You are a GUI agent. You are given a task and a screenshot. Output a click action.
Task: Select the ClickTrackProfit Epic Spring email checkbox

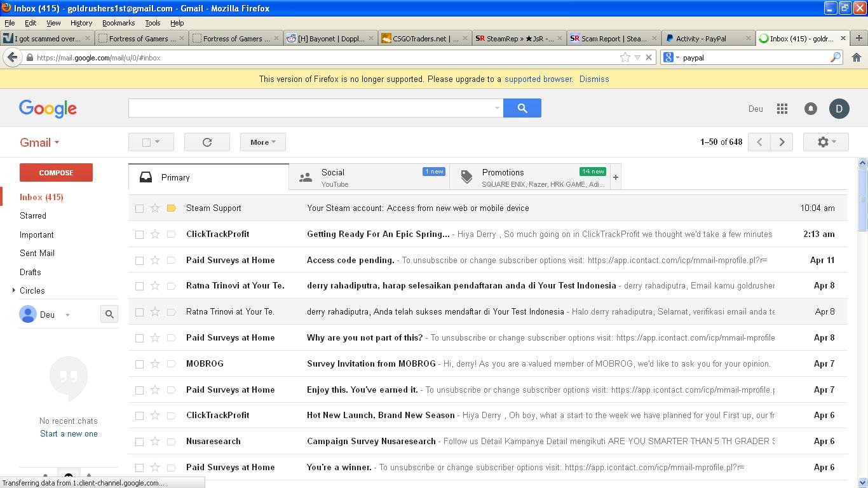tap(139, 234)
